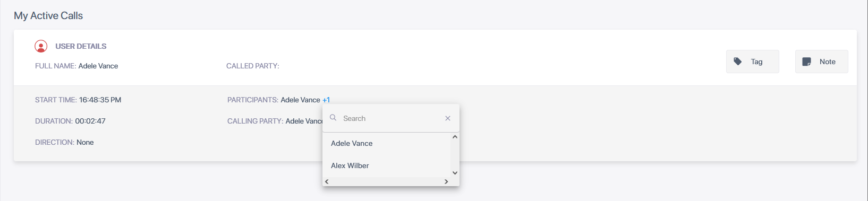The height and width of the screenshot is (201, 868).
Task: Click the list's scroll left arrow
Action: pyautogui.click(x=327, y=181)
